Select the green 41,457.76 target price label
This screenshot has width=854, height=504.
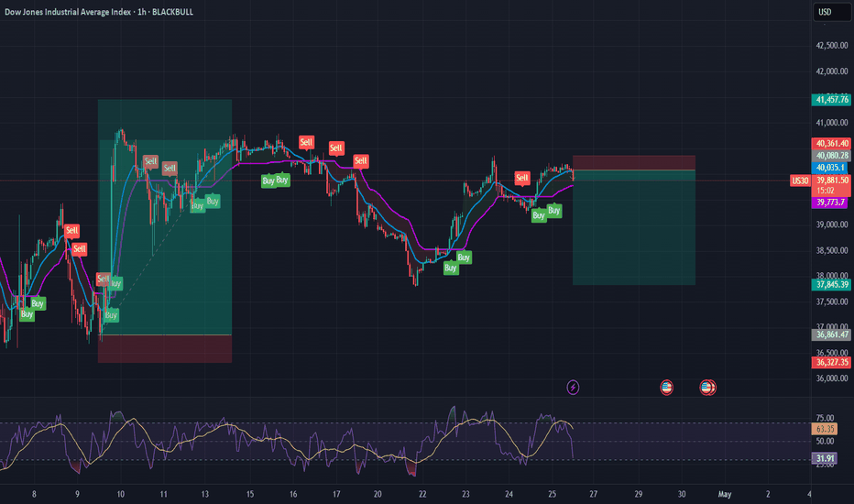tap(831, 100)
